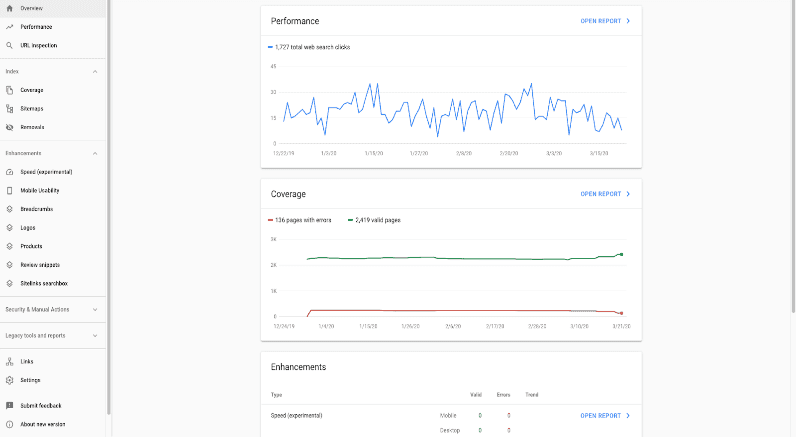Click the URL inspection magnifier icon
The width and height of the screenshot is (796, 437).
pyautogui.click(x=9, y=45)
